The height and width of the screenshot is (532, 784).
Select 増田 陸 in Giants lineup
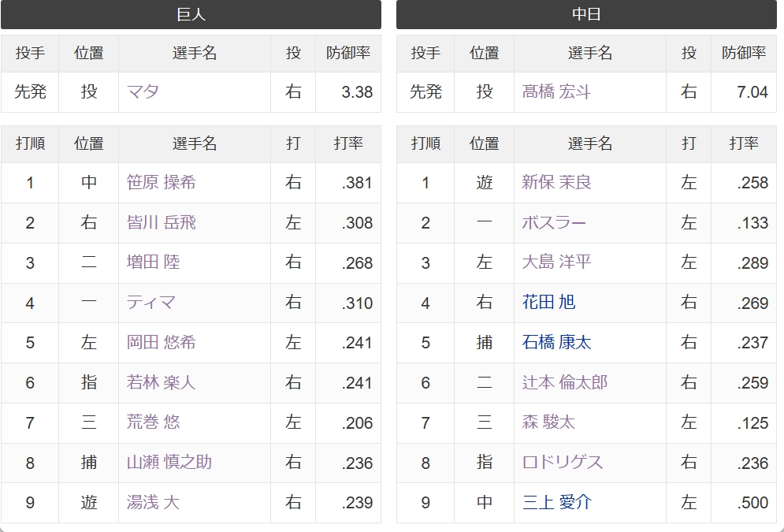click(x=153, y=262)
